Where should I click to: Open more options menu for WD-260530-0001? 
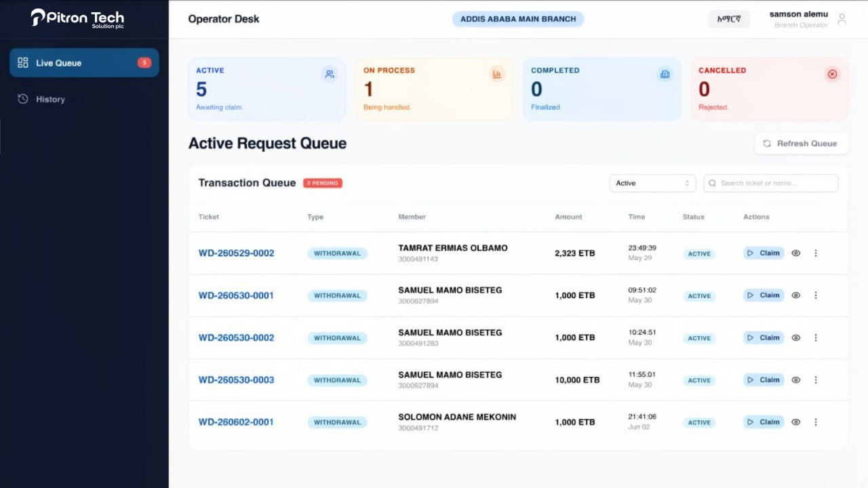pyautogui.click(x=816, y=295)
